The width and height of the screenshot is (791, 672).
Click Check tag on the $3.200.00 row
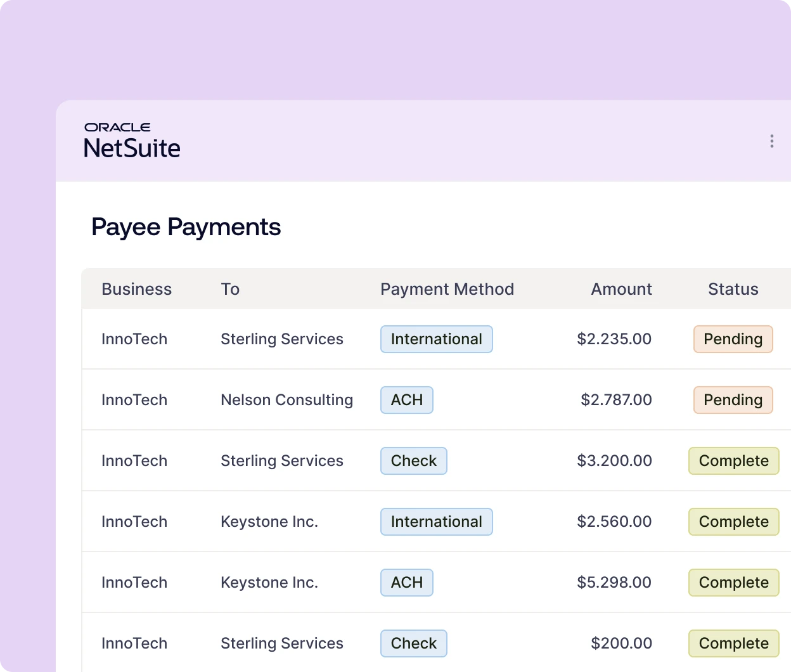tap(413, 461)
